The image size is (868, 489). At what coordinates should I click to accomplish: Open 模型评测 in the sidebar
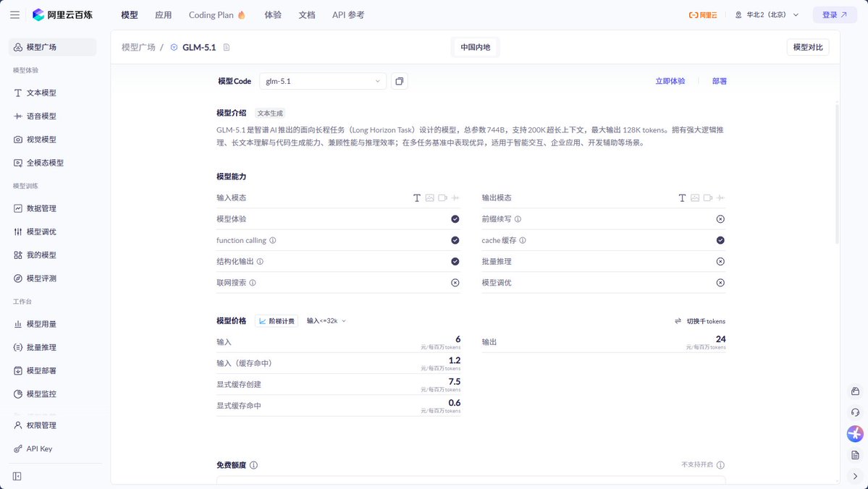(x=53, y=278)
